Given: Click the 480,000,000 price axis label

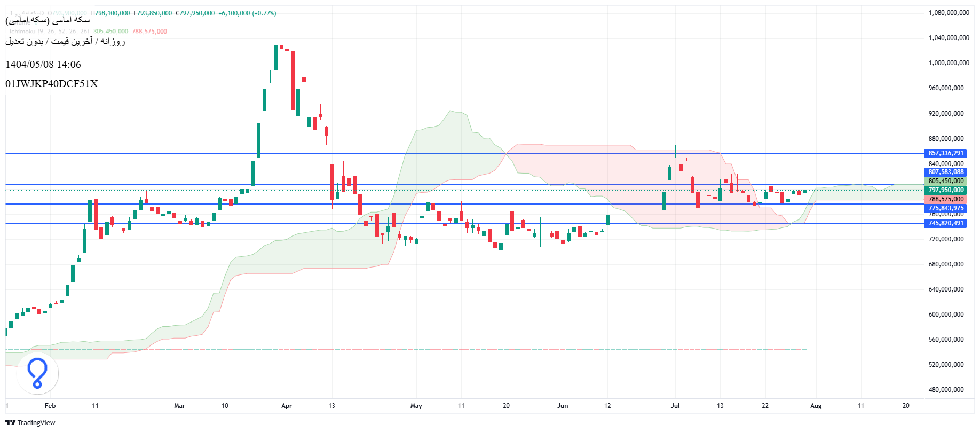Looking at the screenshot, I should coord(946,390).
